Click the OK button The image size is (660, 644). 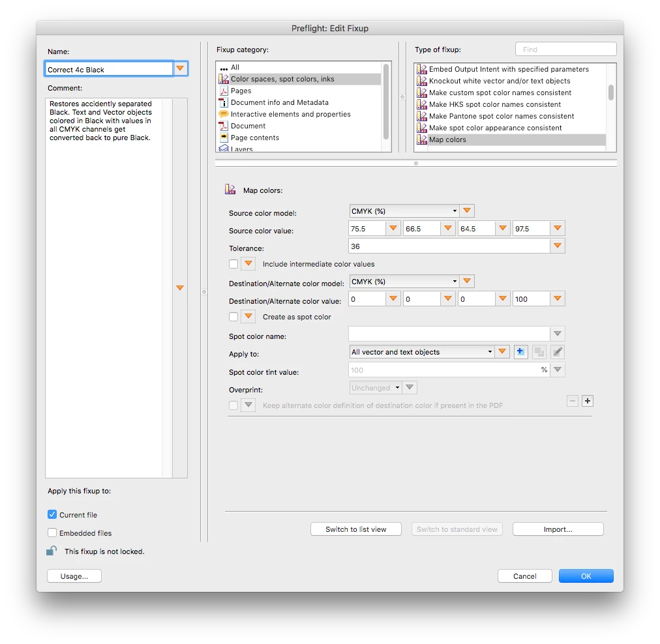586,576
